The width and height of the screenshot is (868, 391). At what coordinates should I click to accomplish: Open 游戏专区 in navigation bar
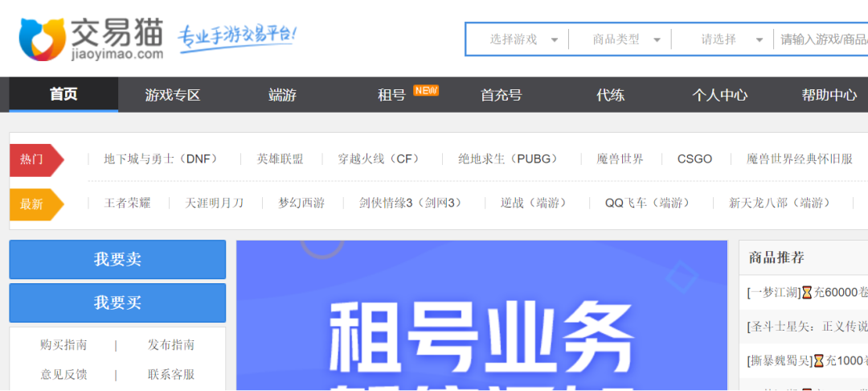(172, 95)
